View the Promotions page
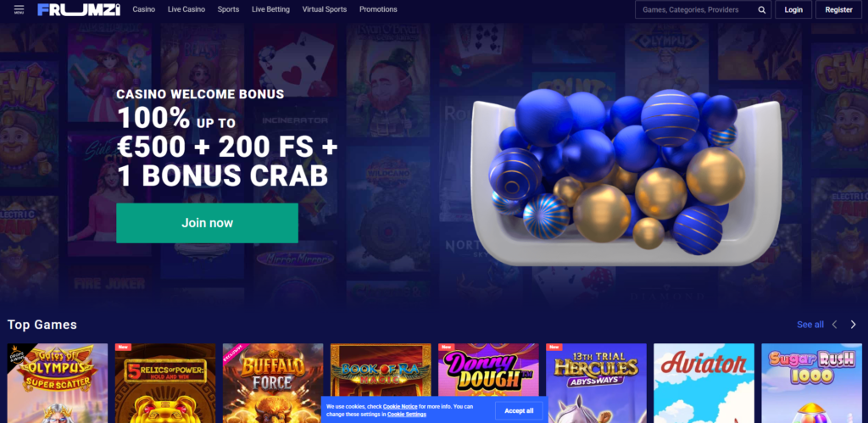 378,9
